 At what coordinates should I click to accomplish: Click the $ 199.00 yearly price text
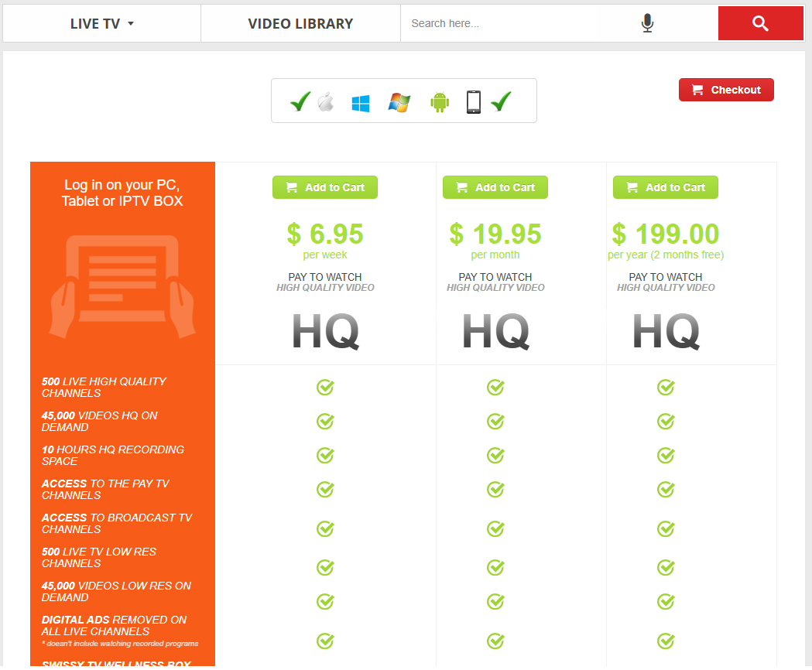tap(666, 234)
